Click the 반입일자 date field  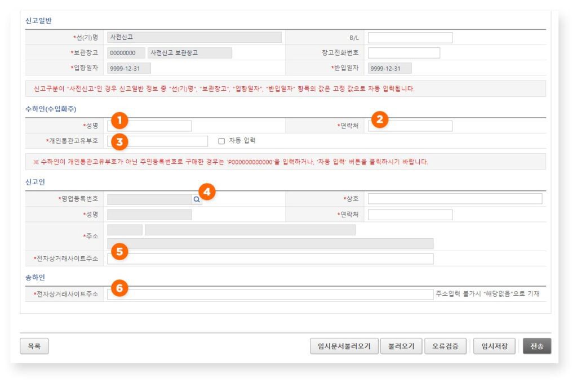(x=390, y=68)
